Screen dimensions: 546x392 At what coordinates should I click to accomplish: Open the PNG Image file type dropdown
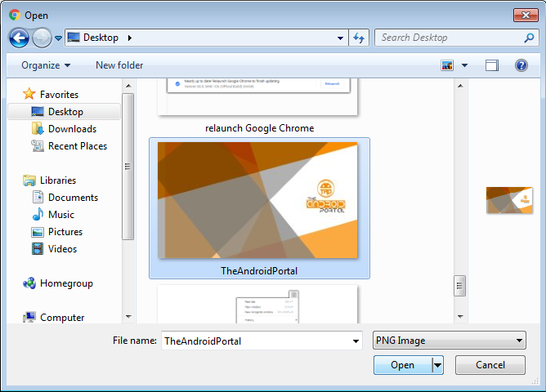450,341
